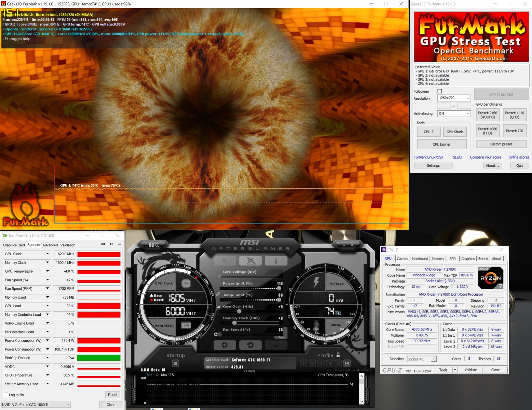
Task: Open the FurMark Resolution dropdown
Action: coord(454,98)
